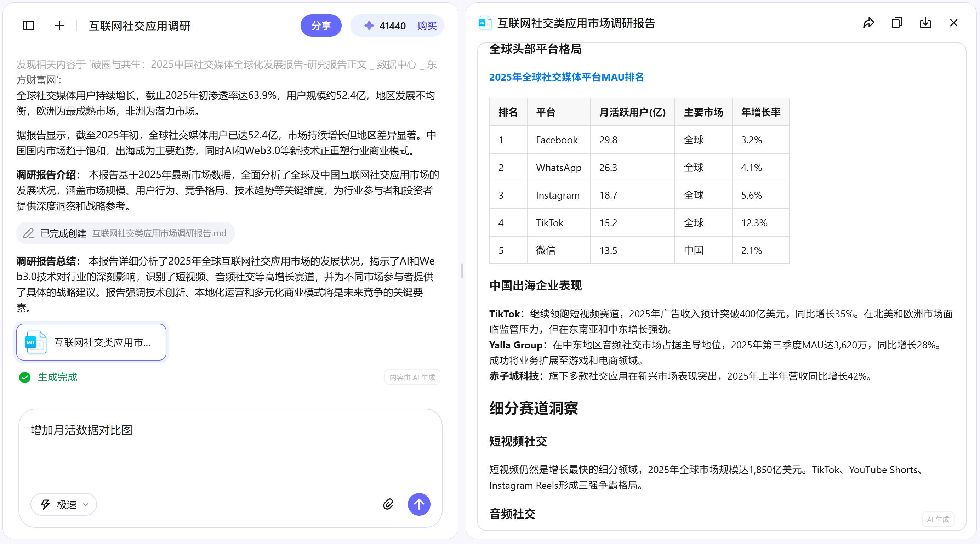Click the green 生成完成 status checkmark
980x544 pixels.
(x=25, y=377)
